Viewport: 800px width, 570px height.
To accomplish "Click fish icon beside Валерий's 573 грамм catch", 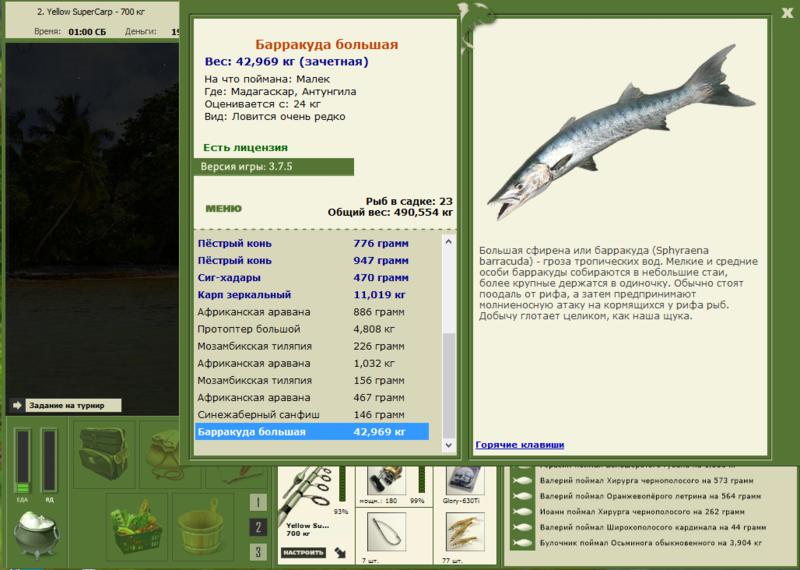I will 522,481.
